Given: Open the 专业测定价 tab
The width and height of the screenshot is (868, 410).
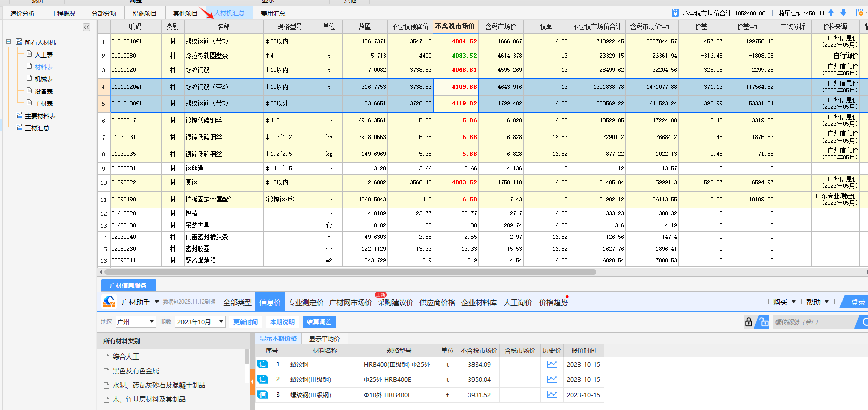Looking at the screenshot, I should point(305,303).
